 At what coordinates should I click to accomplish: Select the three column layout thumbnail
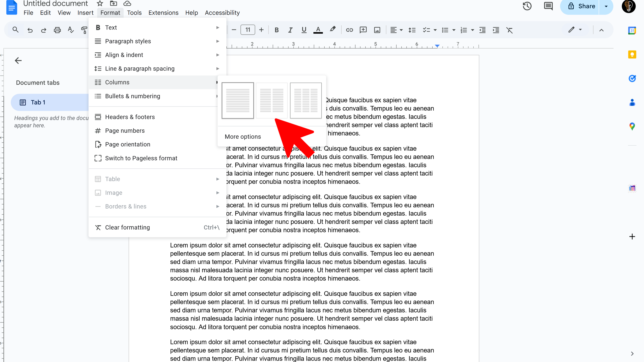(306, 100)
